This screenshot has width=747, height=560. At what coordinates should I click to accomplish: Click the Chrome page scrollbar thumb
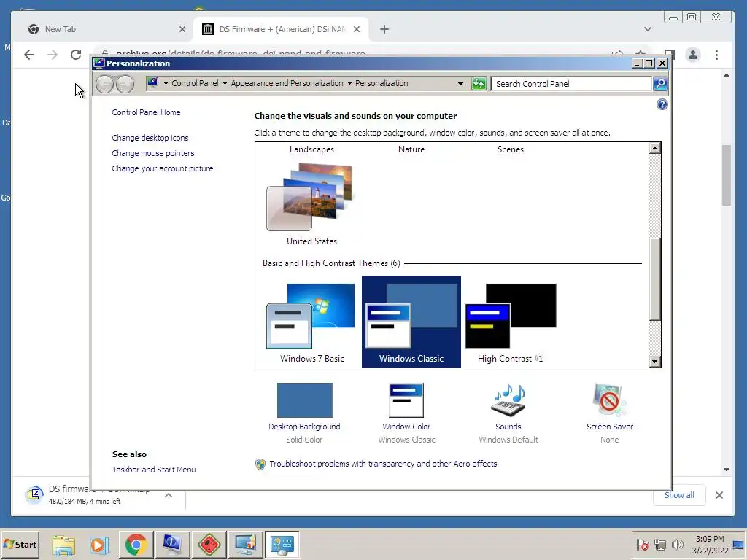[x=726, y=175]
